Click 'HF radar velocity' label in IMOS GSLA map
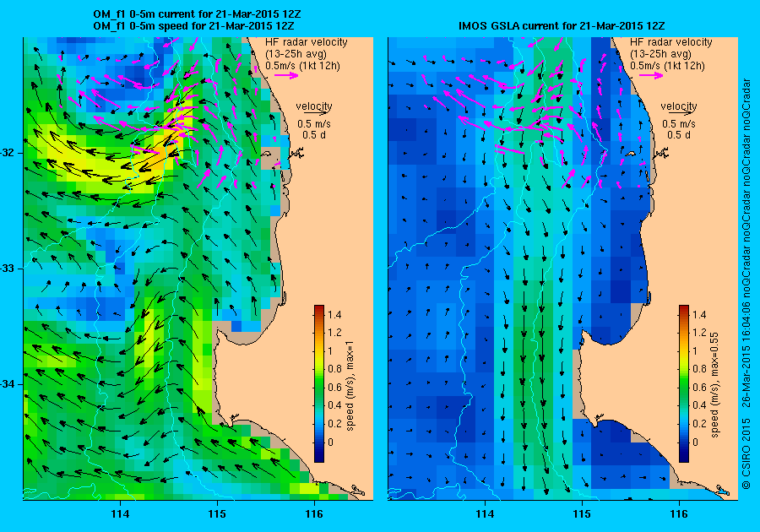 tap(671, 42)
